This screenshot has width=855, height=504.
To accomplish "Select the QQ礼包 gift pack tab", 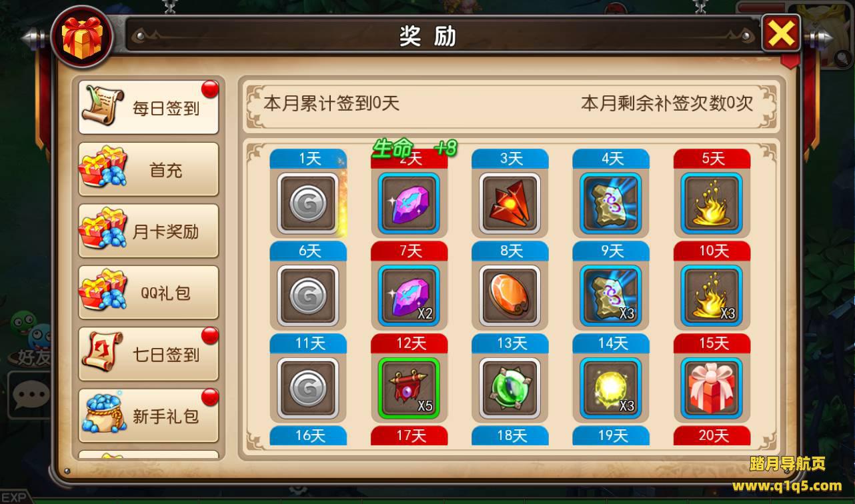I will coord(149,293).
